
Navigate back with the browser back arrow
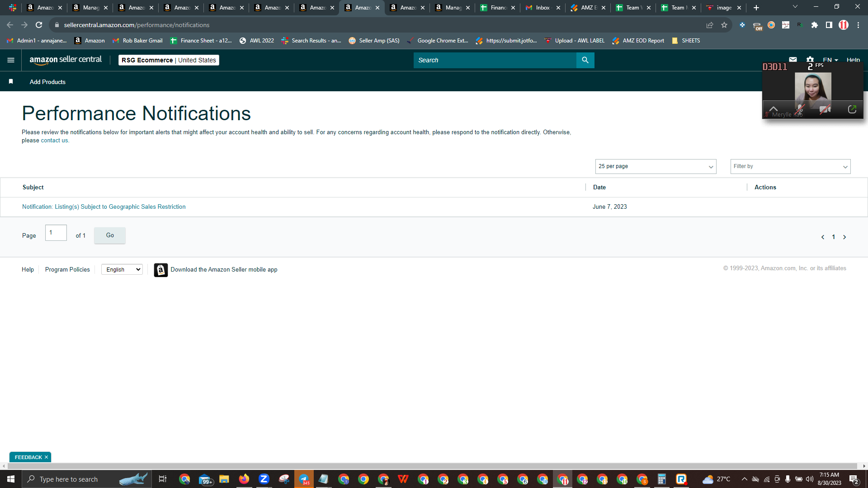10,25
